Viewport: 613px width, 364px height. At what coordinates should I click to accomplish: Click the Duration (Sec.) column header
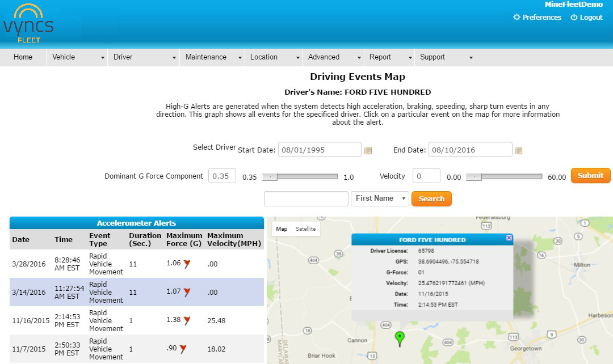tap(145, 239)
